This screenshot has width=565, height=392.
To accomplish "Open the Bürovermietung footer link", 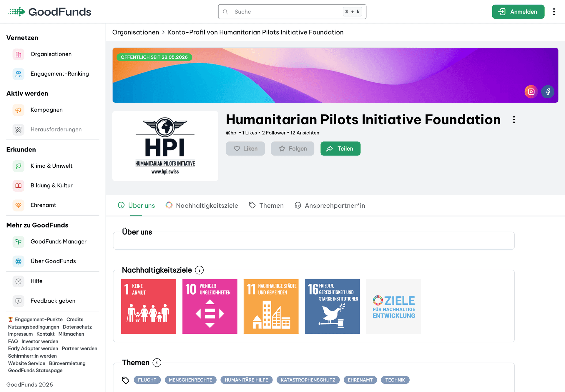I will click(x=67, y=363).
